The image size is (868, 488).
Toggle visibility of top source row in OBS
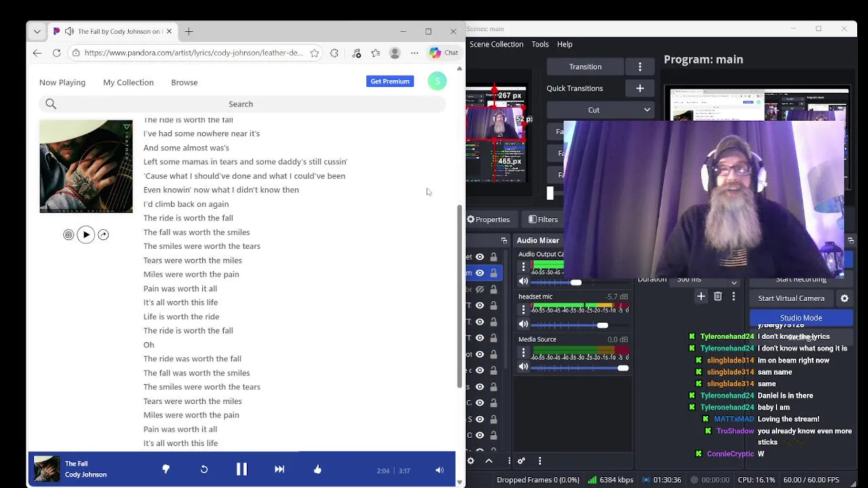click(x=480, y=257)
